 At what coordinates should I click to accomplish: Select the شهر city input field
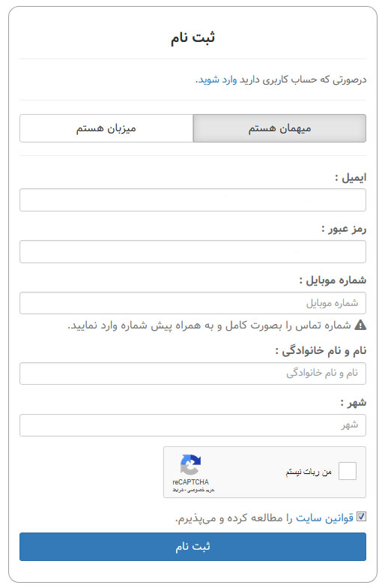[x=192, y=425]
